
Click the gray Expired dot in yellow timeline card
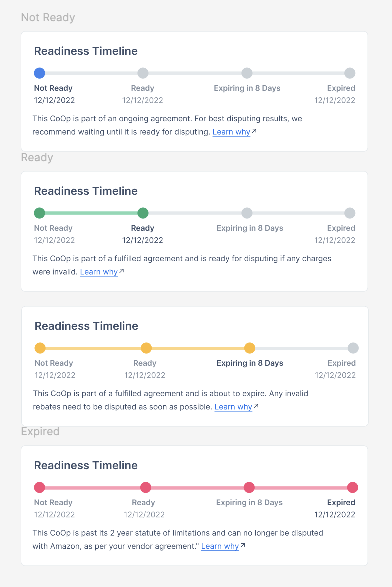pyautogui.click(x=353, y=348)
